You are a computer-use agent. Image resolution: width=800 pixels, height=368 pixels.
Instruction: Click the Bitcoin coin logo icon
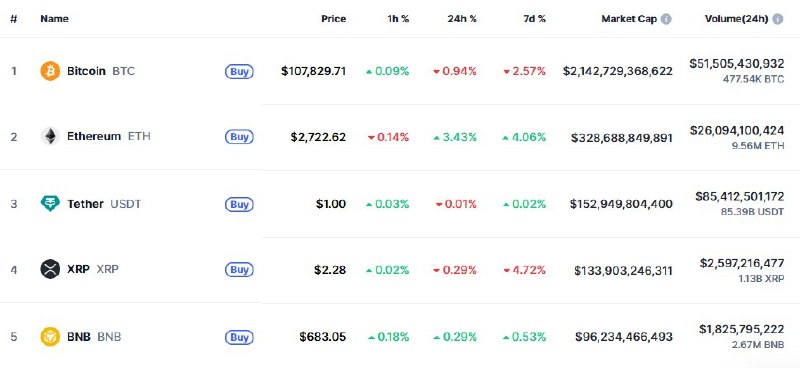click(x=50, y=71)
